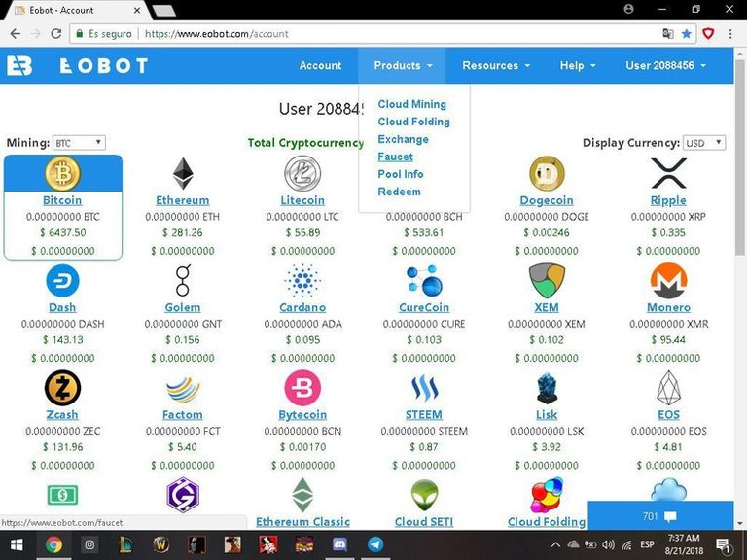
Task: Expand the User 2088456 menu
Action: pos(665,66)
